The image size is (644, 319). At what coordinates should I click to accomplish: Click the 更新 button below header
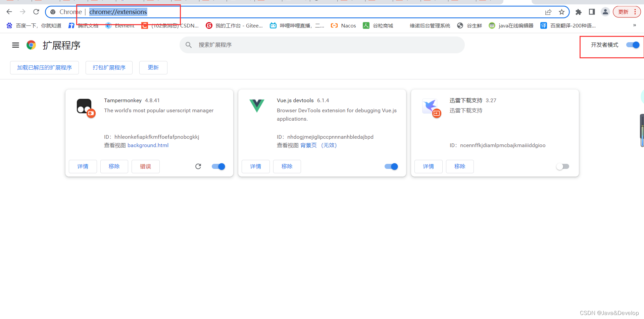(x=153, y=68)
